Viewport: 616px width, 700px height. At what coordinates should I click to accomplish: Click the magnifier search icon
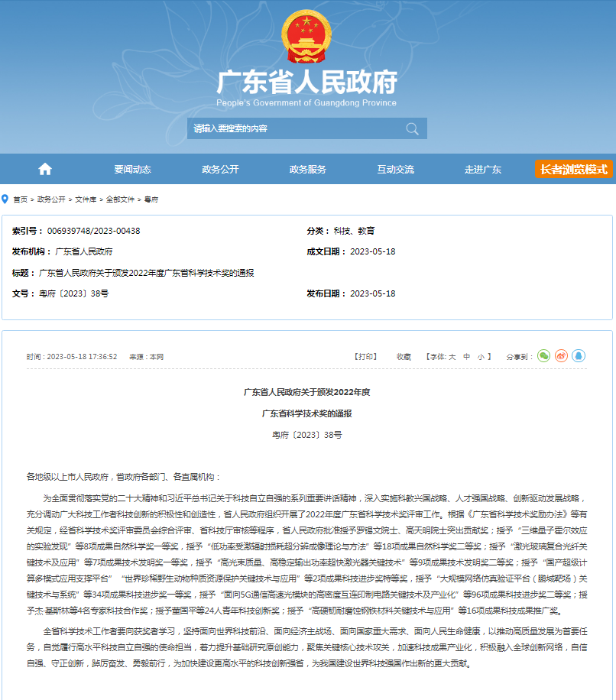click(412, 128)
